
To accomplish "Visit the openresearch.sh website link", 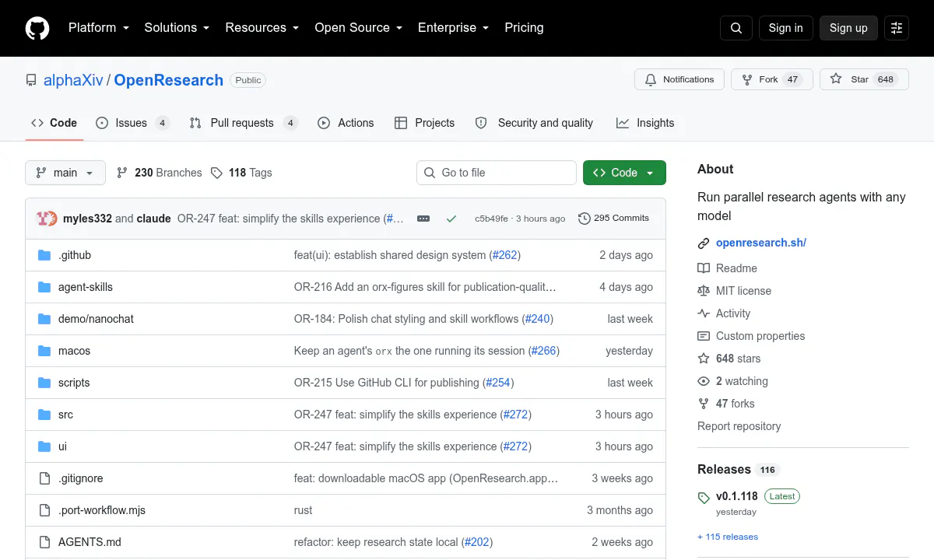I will [x=761, y=243].
